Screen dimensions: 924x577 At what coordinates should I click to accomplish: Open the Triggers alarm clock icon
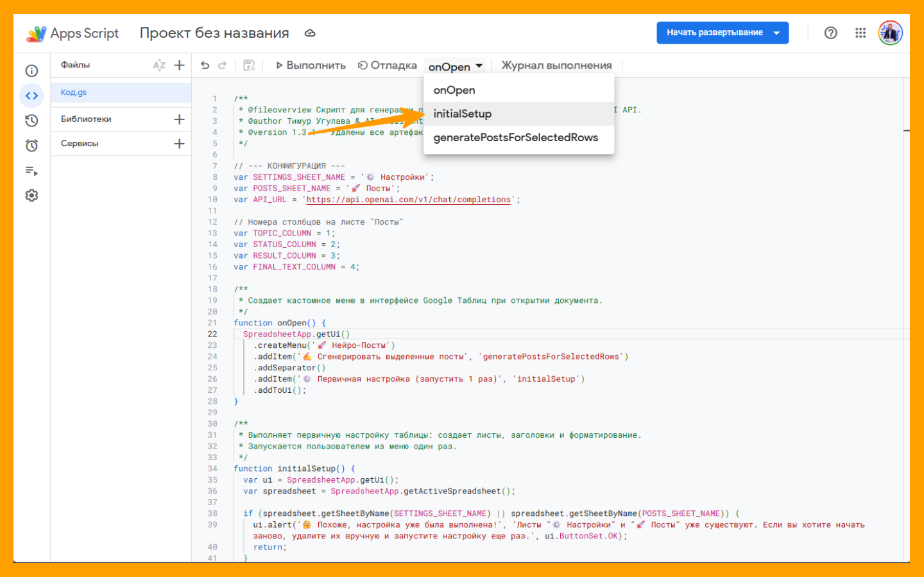(31, 146)
